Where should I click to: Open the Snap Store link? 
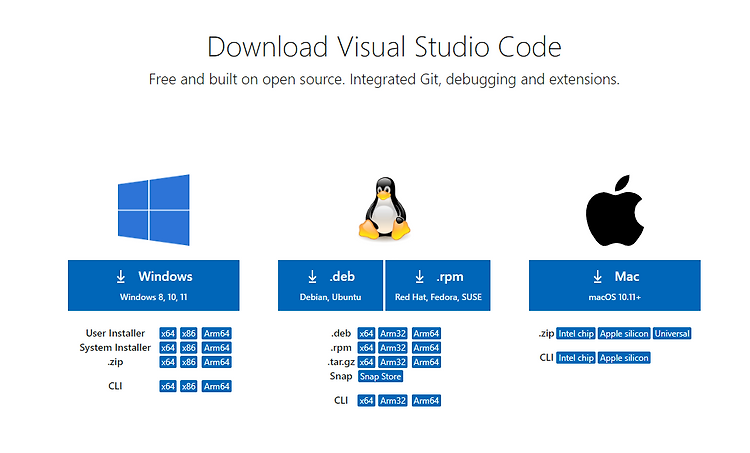[381, 376]
